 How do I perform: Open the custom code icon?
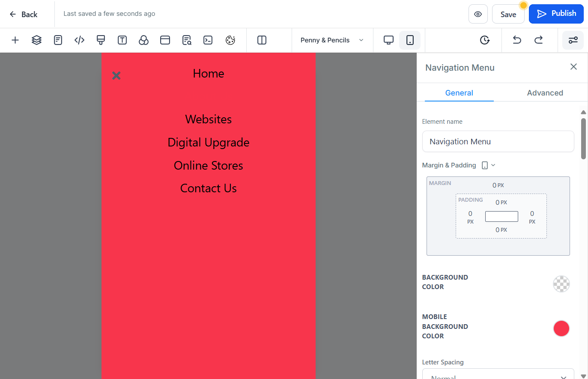[x=79, y=40]
